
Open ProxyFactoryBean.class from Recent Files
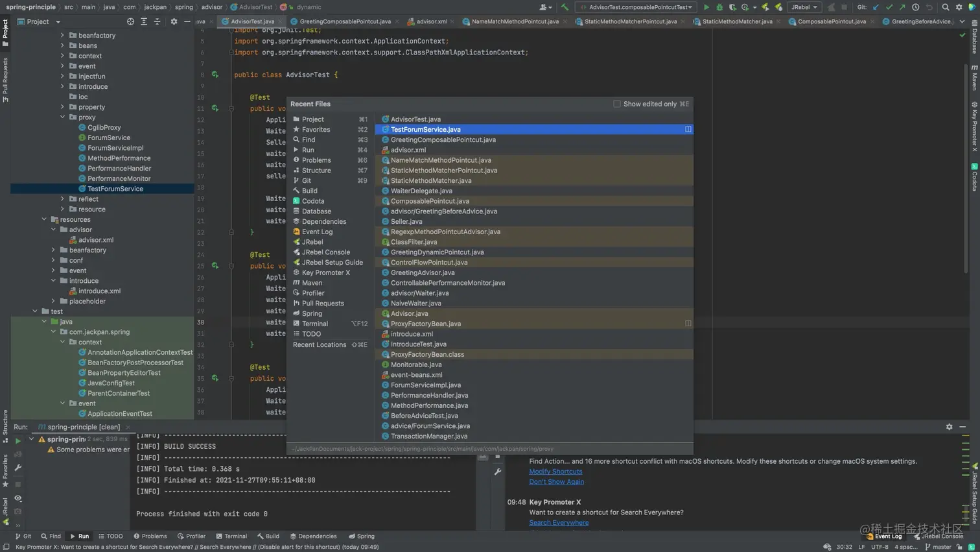(x=534, y=354)
